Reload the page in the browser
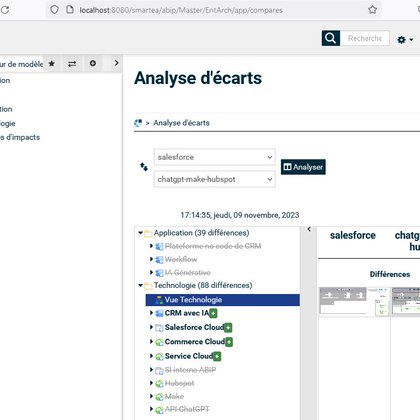 click(x=5, y=10)
